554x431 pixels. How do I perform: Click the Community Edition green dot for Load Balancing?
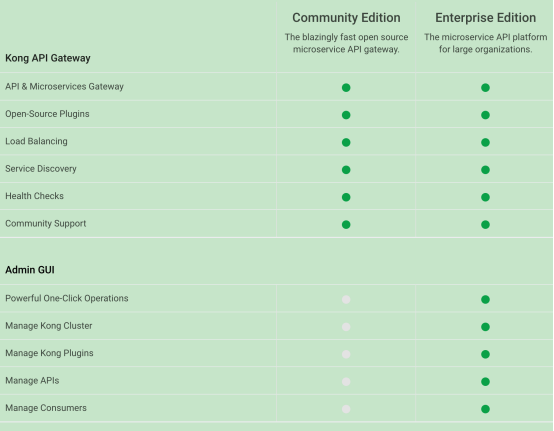coord(346,142)
